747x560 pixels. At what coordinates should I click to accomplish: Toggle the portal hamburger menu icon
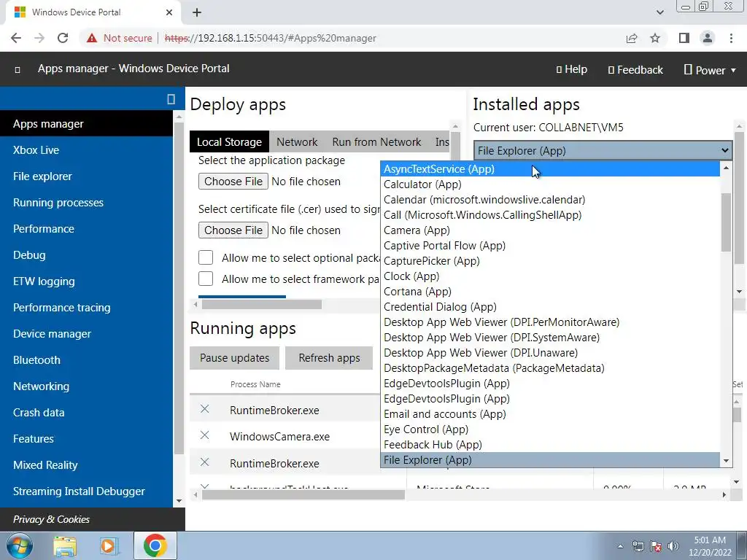18,69
